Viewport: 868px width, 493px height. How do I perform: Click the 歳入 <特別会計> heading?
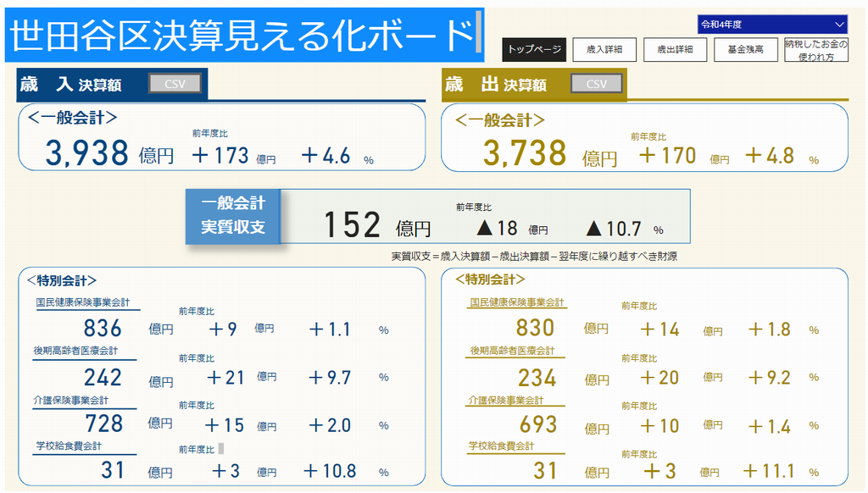(61, 280)
